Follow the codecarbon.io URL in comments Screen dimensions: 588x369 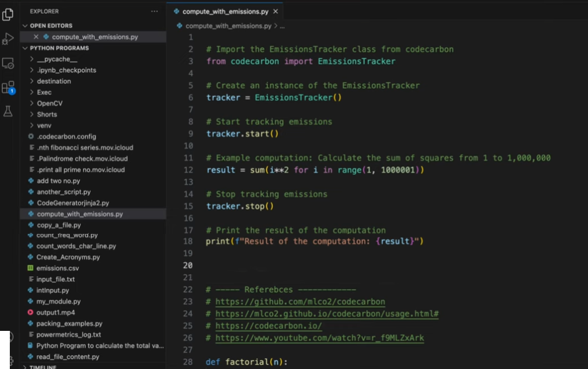coord(268,326)
